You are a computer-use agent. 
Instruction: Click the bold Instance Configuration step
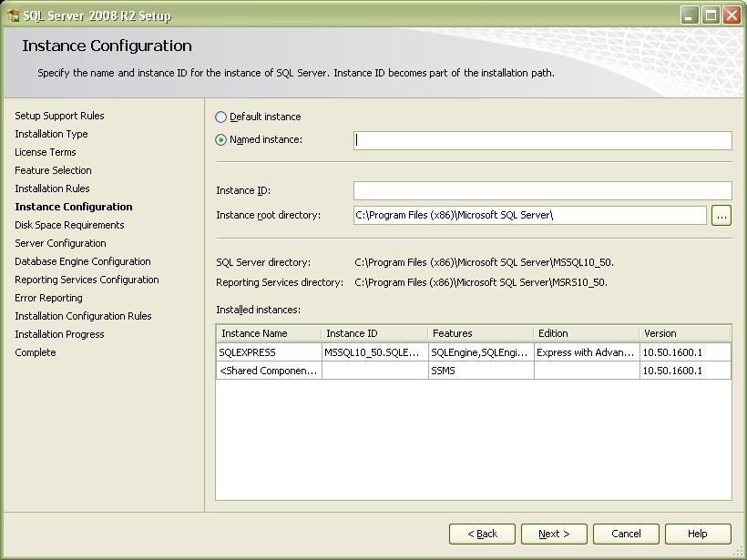[74, 207]
